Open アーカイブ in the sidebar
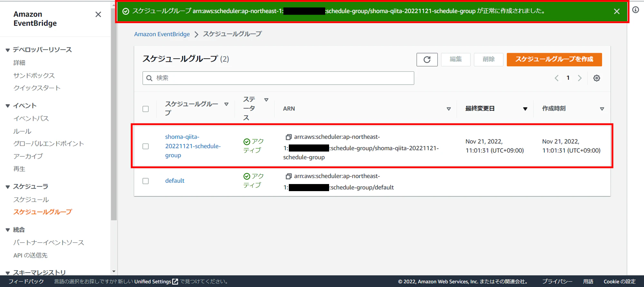This screenshot has height=287, width=644. [x=28, y=156]
